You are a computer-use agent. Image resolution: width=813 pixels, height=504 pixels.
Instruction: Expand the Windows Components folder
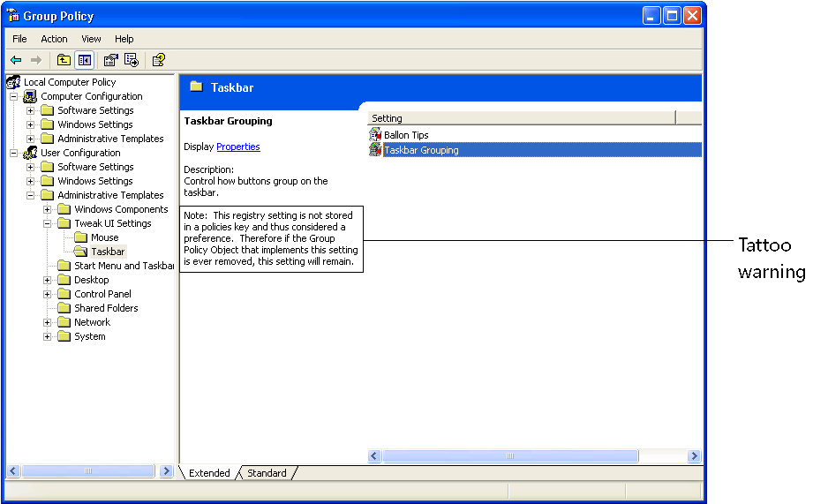click(48, 209)
